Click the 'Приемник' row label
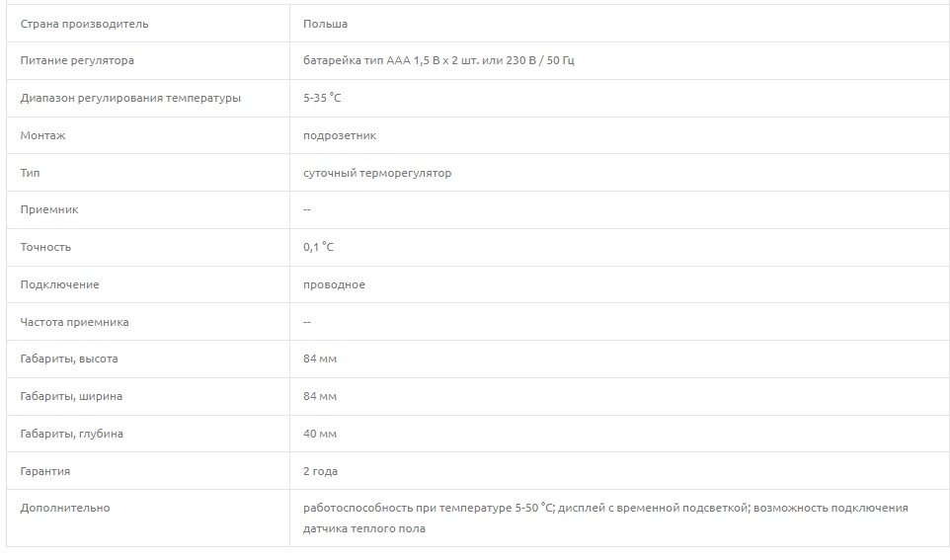This screenshot has height=560, width=950. [x=49, y=210]
